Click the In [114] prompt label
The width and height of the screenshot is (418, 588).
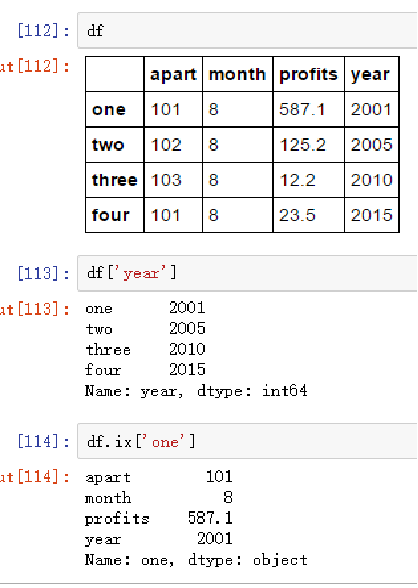tap(44, 441)
